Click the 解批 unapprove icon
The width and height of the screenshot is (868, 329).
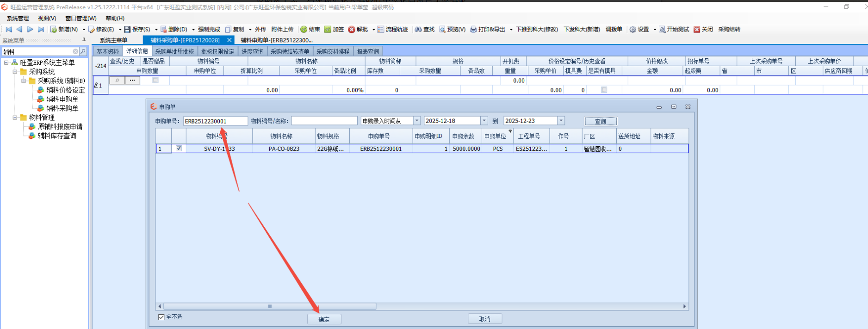click(352, 29)
